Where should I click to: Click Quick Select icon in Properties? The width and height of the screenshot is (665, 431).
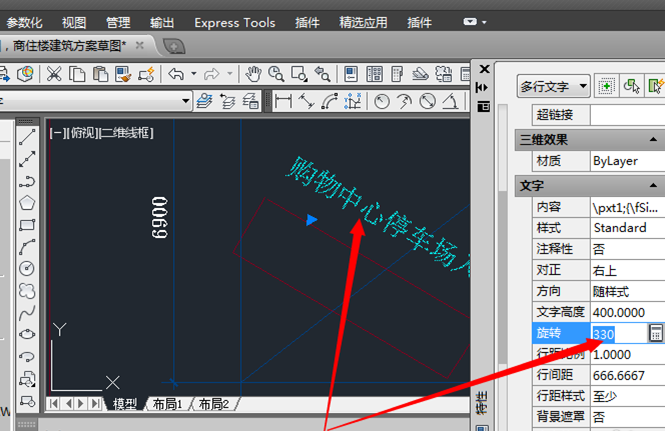pyautogui.click(x=655, y=87)
